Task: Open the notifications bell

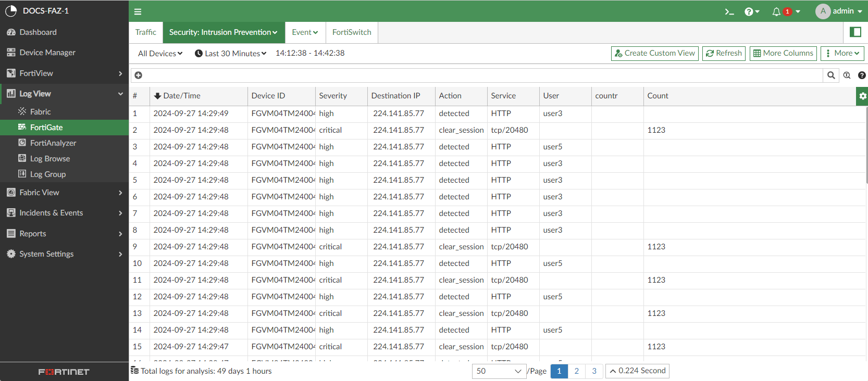Action: [776, 11]
